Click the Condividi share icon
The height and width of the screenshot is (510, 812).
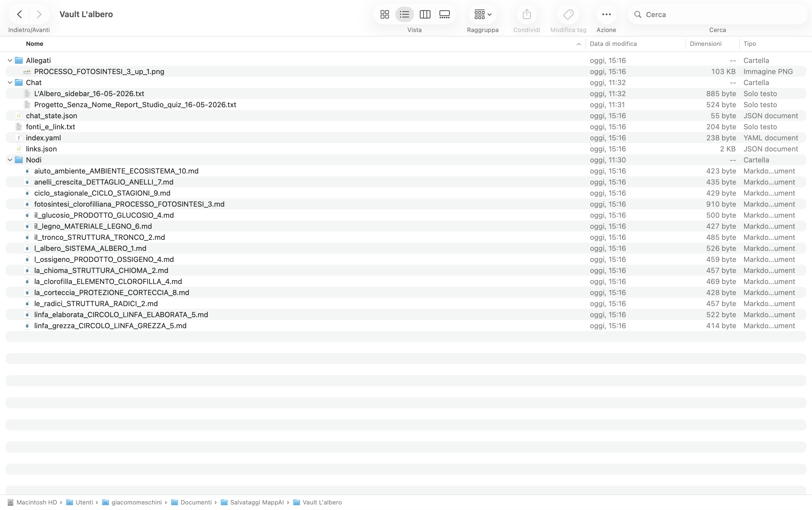(527, 14)
